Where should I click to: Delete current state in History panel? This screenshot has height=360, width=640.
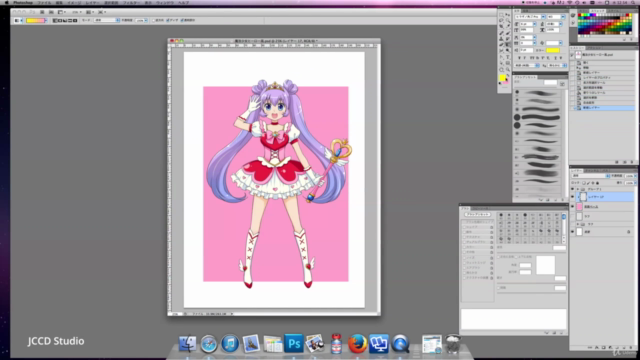pyautogui.click(x=632, y=162)
